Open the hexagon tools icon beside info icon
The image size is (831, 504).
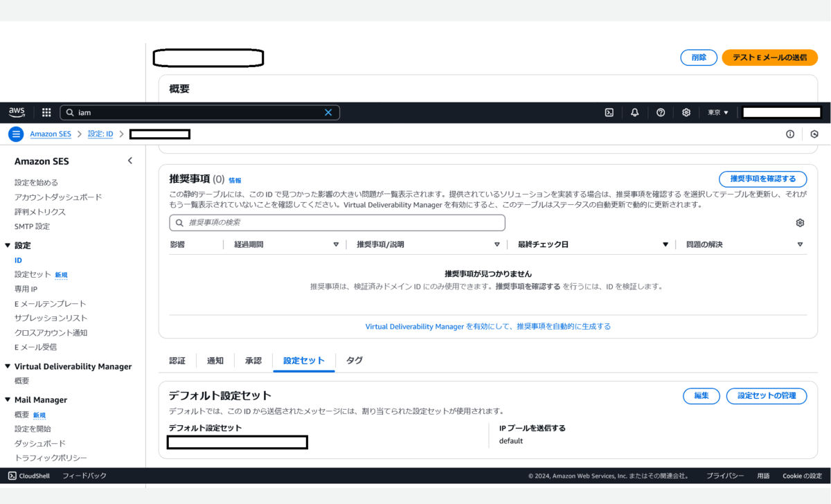point(814,134)
